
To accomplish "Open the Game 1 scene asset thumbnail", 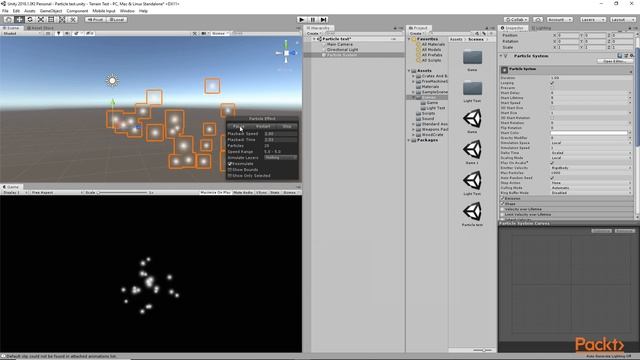I will click(472, 149).
